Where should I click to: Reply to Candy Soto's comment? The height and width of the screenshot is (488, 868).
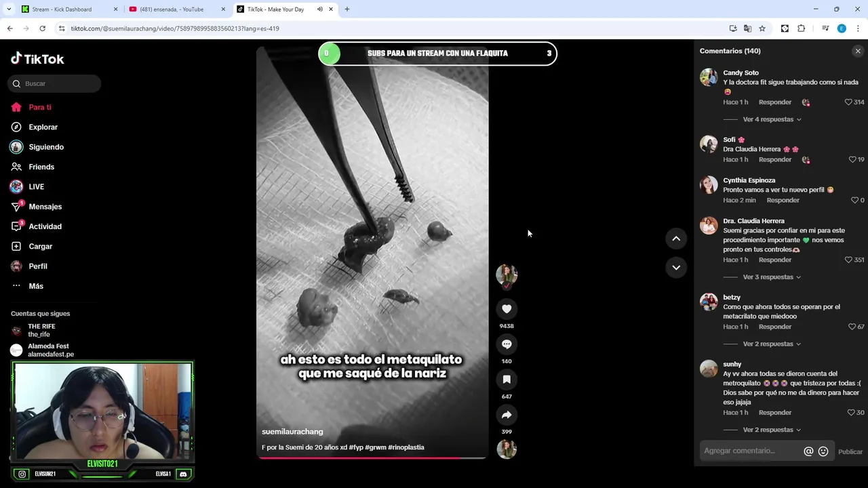click(775, 102)
